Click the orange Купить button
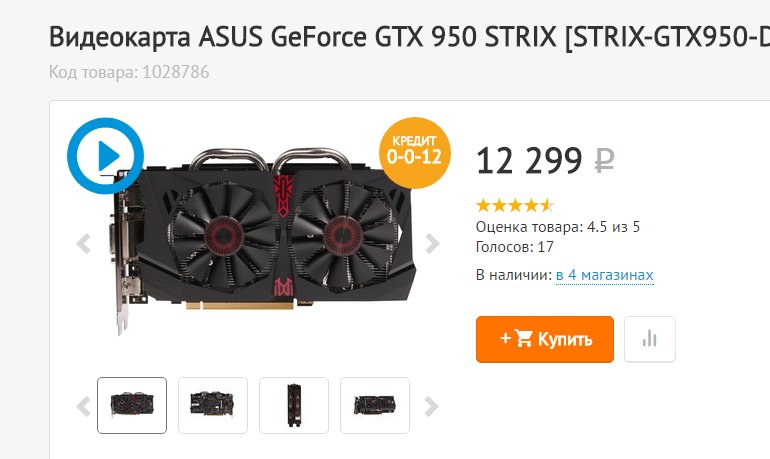770x459 pixels. point(545,339)
